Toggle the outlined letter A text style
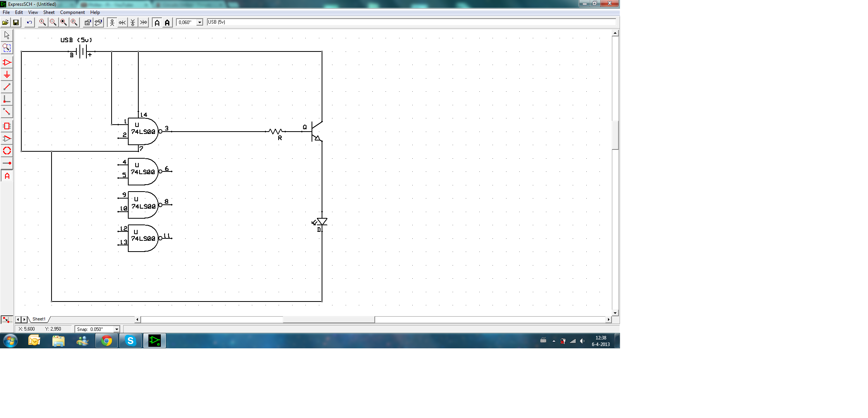Viewport: 868px width, 418px height. (157, 22)
